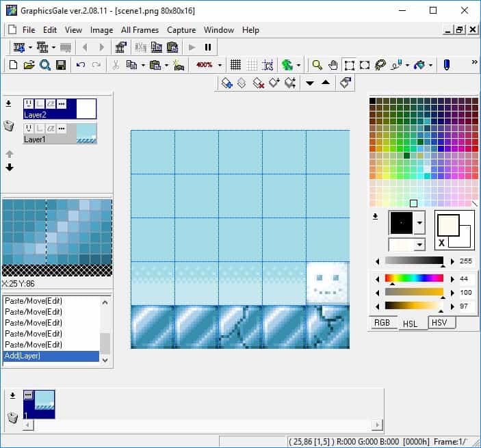Screen dimensions: 481x448
Task: Select the Rectangle selection tool
Action: tap(349, 65)
